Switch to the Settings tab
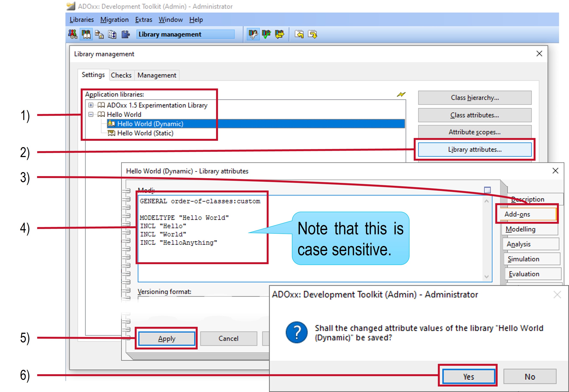The image size is (569, 392). (x=93, y=75)
